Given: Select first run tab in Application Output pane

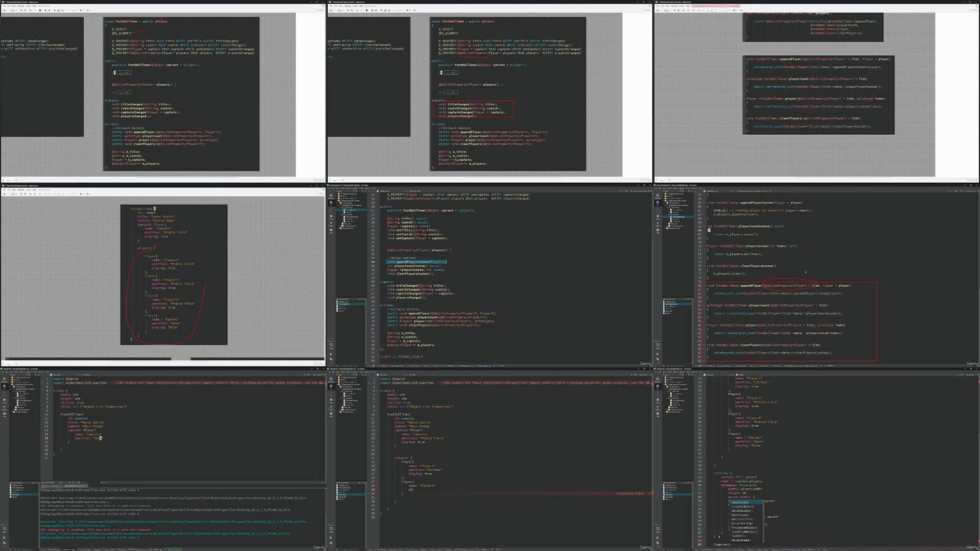Looking at the screenshot, I should (51, 486).
